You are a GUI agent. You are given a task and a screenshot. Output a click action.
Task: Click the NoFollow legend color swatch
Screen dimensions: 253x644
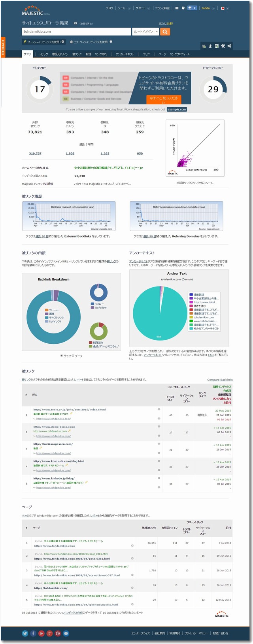click(x=93, y=307)
